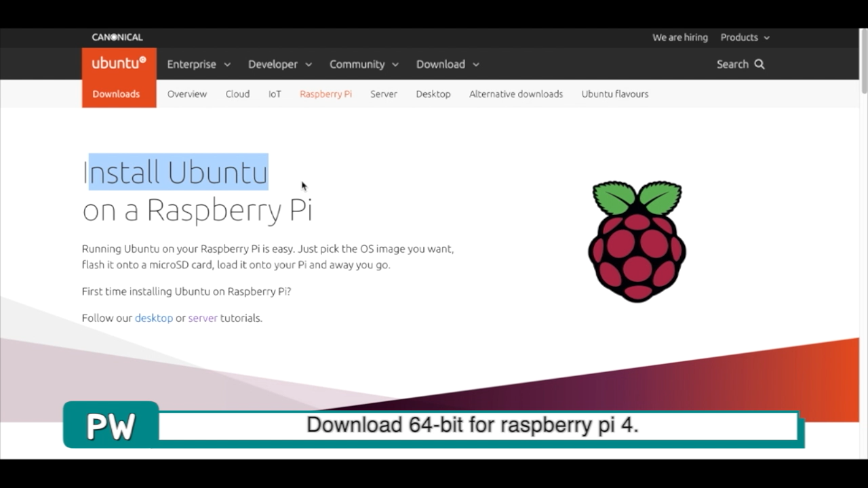This screenshot has height=488, width=868.
Task: Open the Products dropdown
Action: pyautogui.click(x=745, y=37)
